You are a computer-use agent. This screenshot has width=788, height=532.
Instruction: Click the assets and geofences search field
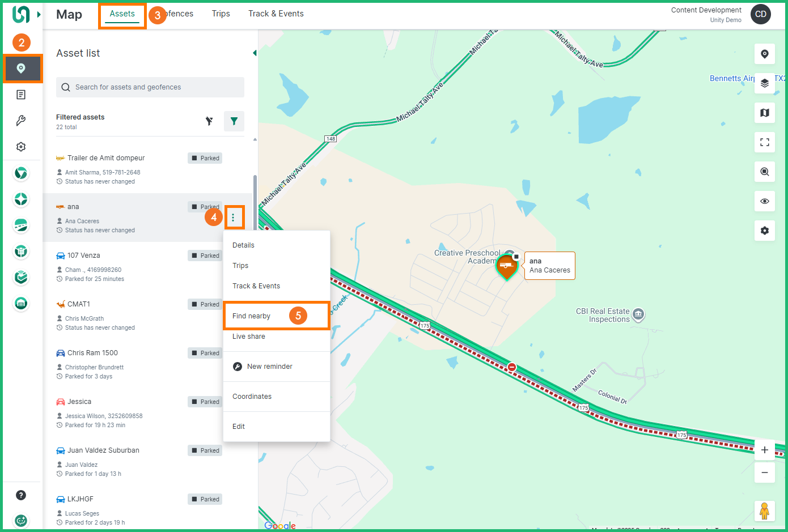[150, 87]
